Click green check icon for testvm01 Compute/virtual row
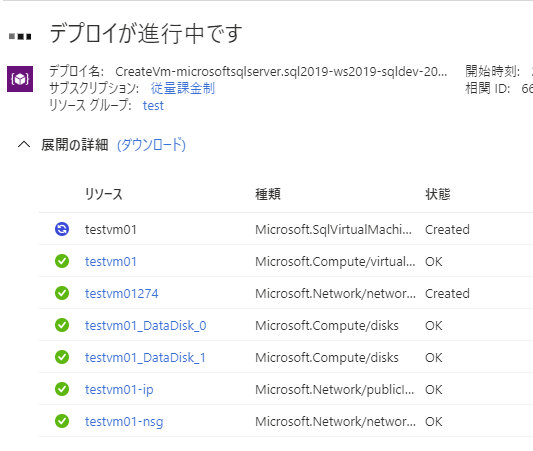This screenshot has width=533, height=451. (62, 261)
